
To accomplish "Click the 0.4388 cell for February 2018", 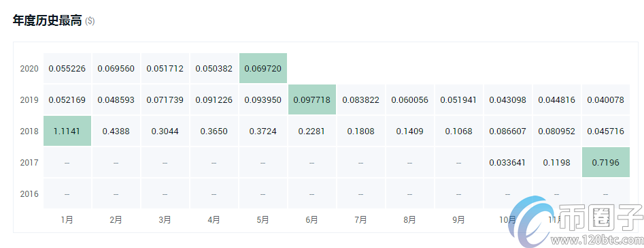I will pyautogui.click(x=116, y=131).
